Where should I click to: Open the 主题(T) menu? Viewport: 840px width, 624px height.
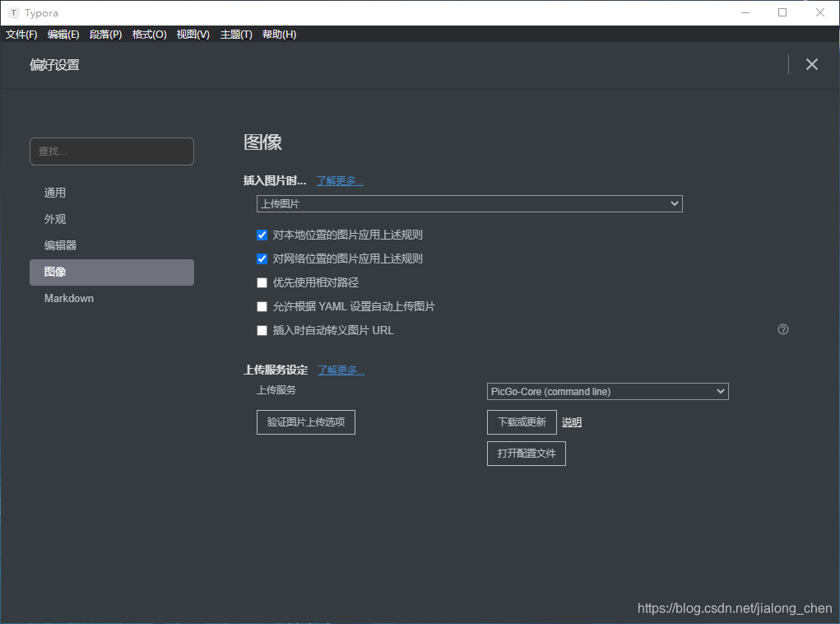pos(236,35)
